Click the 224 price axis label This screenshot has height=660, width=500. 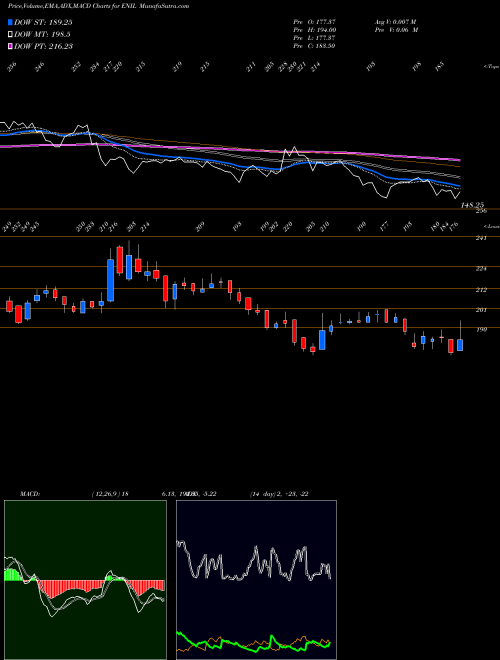[x=481, y=268]
